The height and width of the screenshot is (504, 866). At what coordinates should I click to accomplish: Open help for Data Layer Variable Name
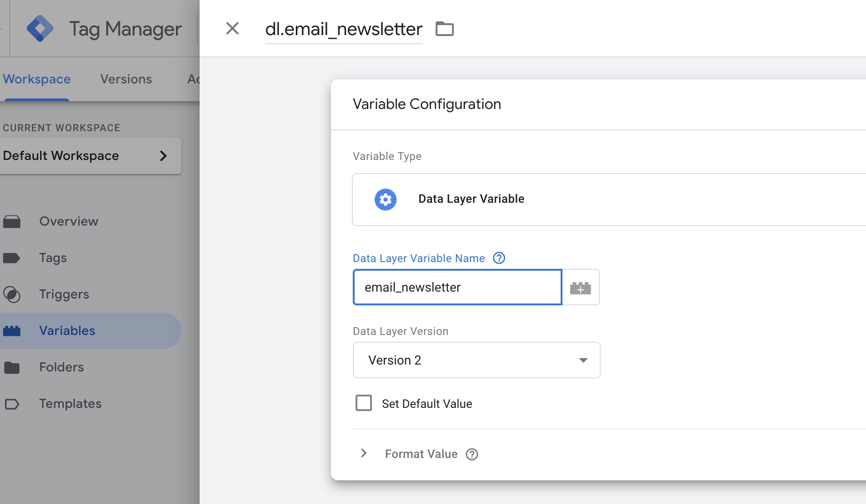coord(499,258)
